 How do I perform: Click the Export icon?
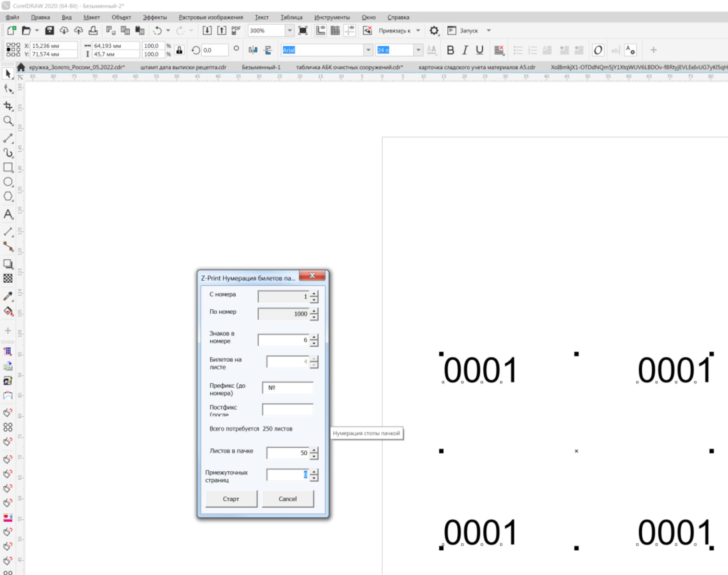point(221,31)
